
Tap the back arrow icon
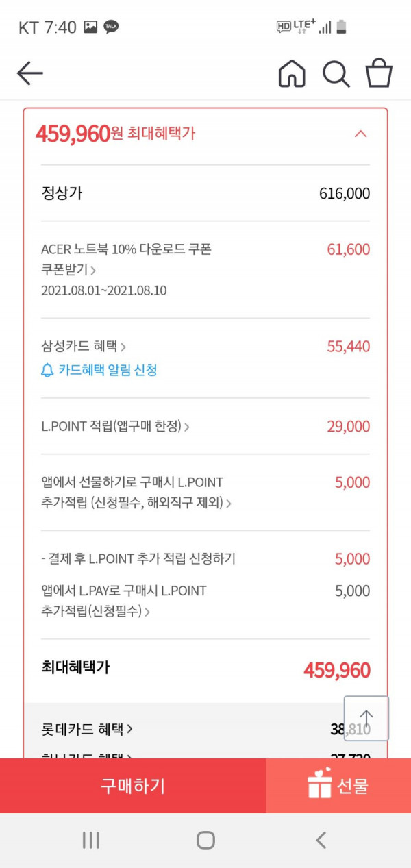tap(29, 73)
